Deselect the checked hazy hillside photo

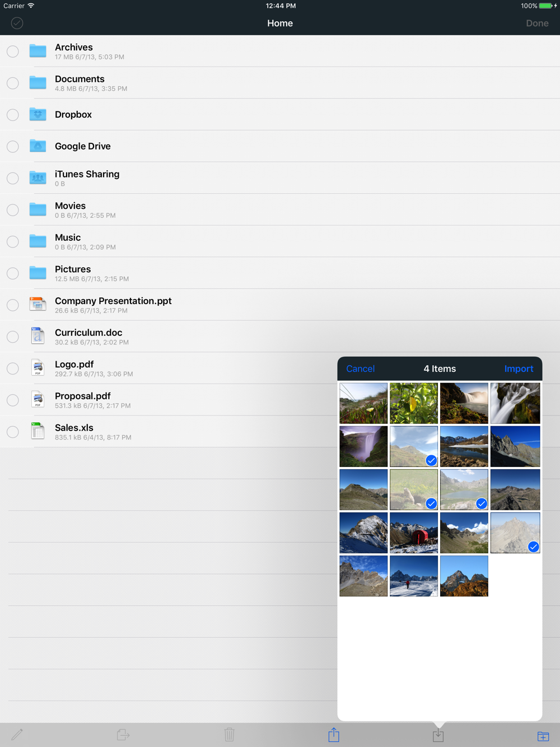[x=414, y=446]
